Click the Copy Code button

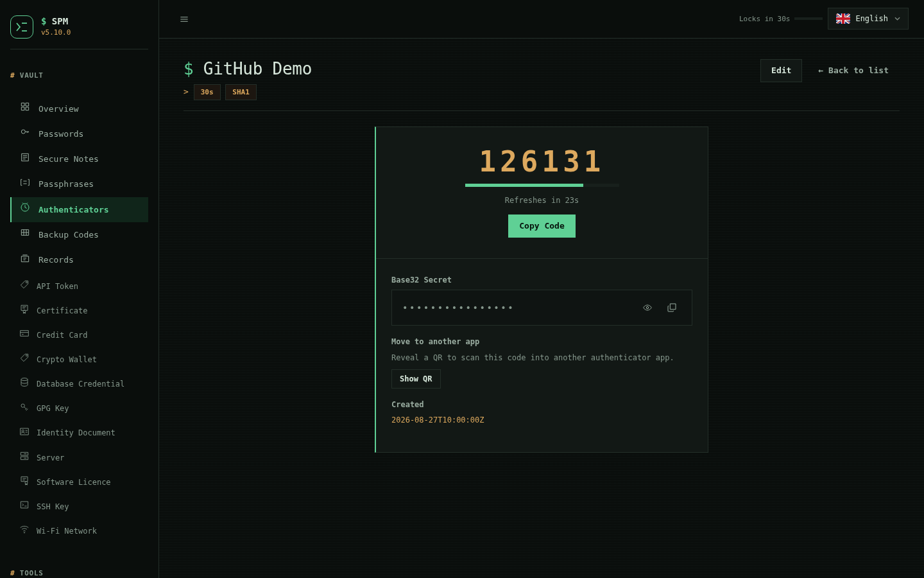tap(542, 226)
